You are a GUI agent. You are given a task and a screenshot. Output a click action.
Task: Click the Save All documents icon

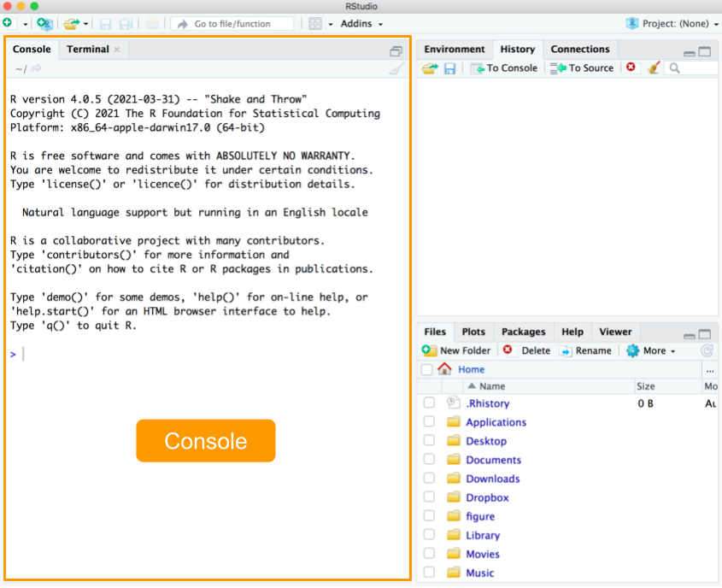[x=126, y=24]
